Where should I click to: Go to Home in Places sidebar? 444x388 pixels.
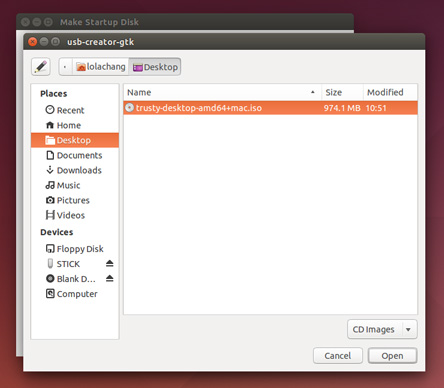coord(75,125)
